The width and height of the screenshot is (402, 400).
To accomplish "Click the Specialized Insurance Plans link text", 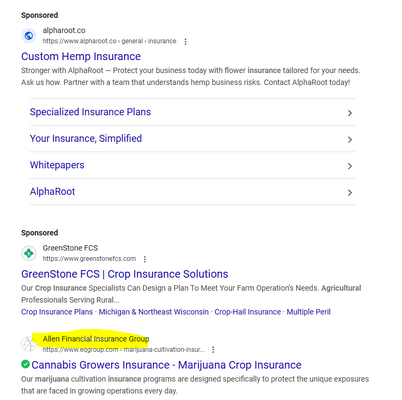I will [90, 112].
